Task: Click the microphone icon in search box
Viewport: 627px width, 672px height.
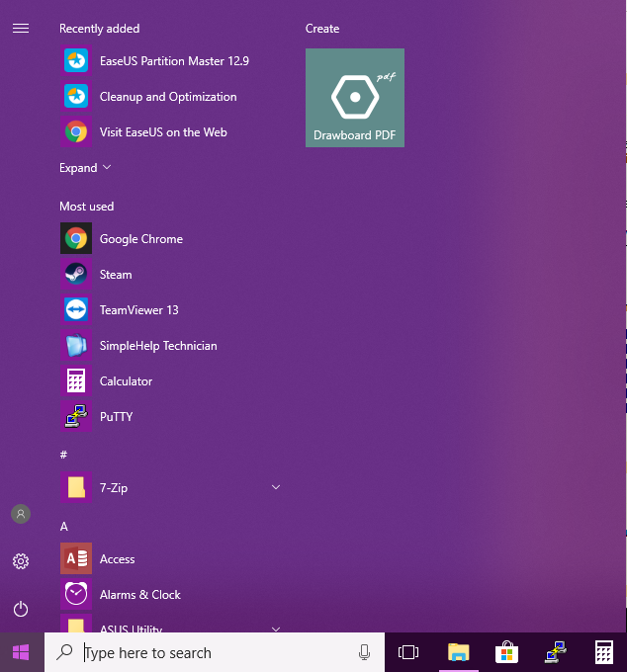Action: [364, 652]
